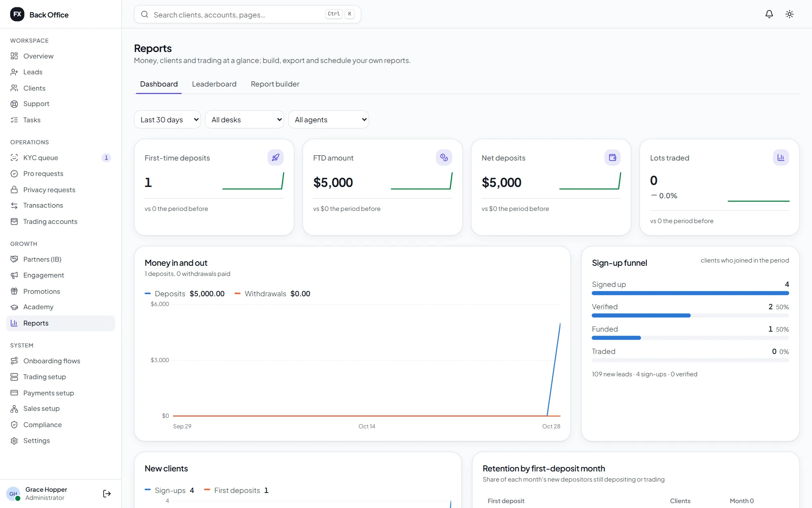The width and height of the screenshot is (812, 508).
Task: Click the search clients, accounts, pages field
Action: click(248, 14)
